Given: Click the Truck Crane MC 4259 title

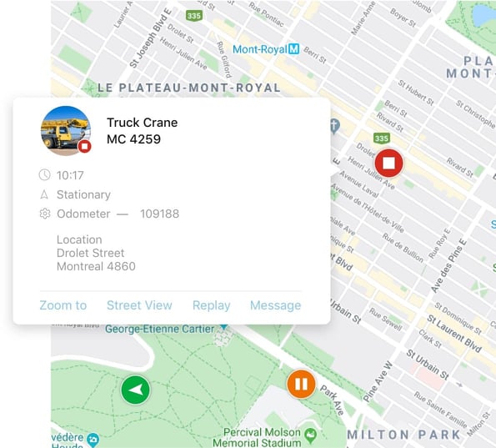Looking at the screenshot, I should point(142,131).
